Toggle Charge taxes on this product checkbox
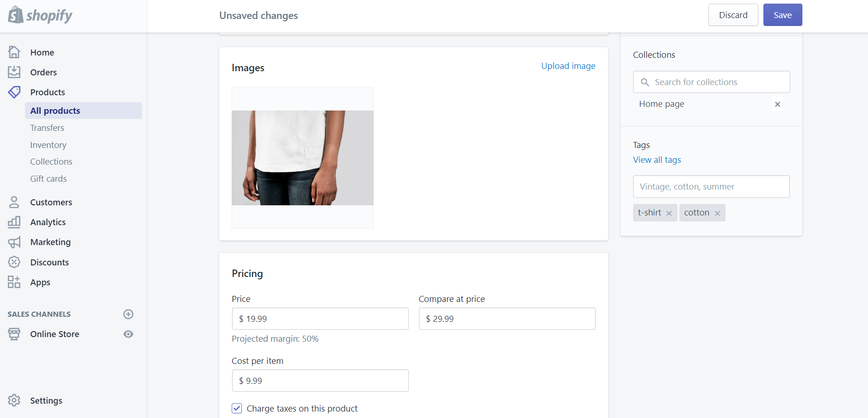 click(237, 408)
